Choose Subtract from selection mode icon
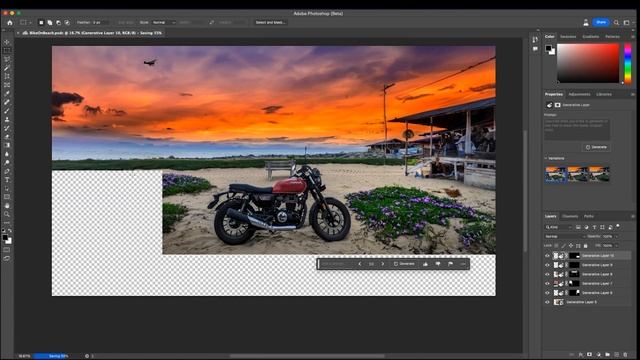This screenshot has height=360, width=640. click(58, 22)
